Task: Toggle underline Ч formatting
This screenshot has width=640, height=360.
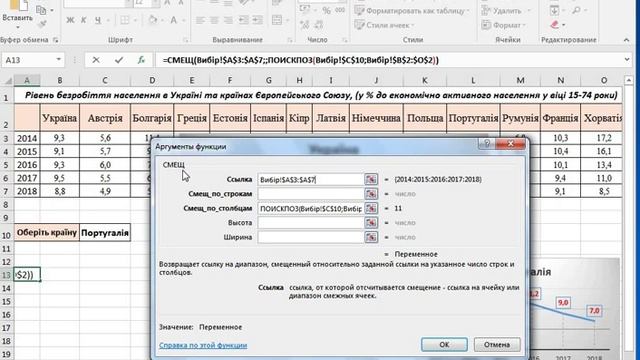Action: 98,20
